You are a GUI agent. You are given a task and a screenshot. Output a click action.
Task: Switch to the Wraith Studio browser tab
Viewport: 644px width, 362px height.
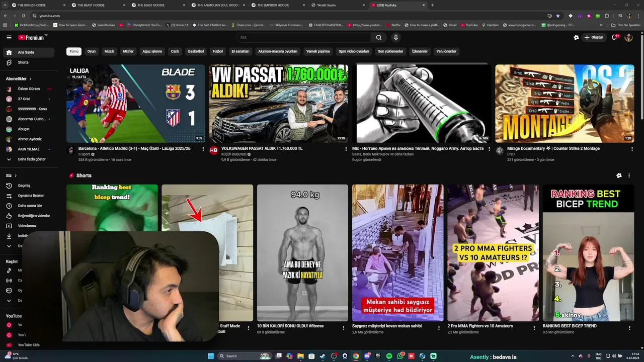point(338,5)
